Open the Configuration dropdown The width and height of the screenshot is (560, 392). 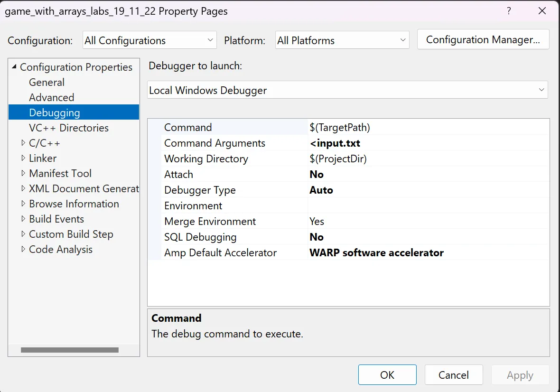pyautogui.click(x=149, y=40)
